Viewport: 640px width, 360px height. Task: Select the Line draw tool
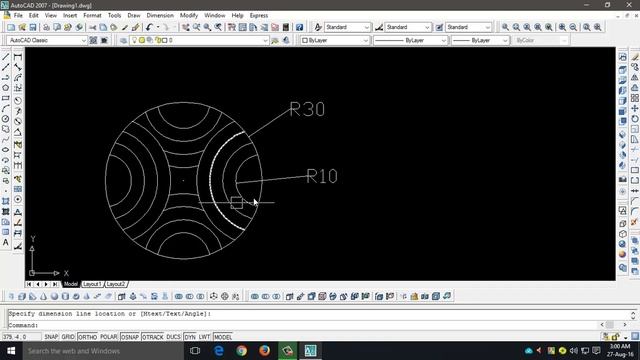pyautogui.click(x=6, y=57)
